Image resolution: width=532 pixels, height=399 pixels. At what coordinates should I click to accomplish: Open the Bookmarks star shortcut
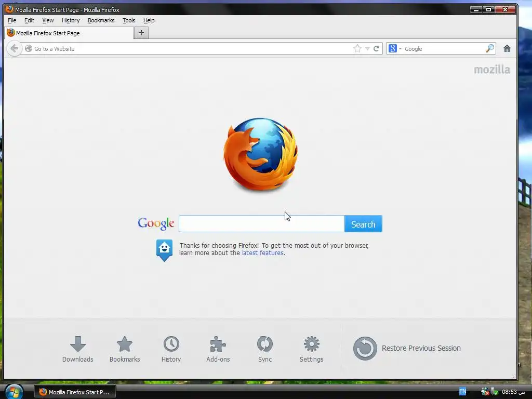point(125,344)
